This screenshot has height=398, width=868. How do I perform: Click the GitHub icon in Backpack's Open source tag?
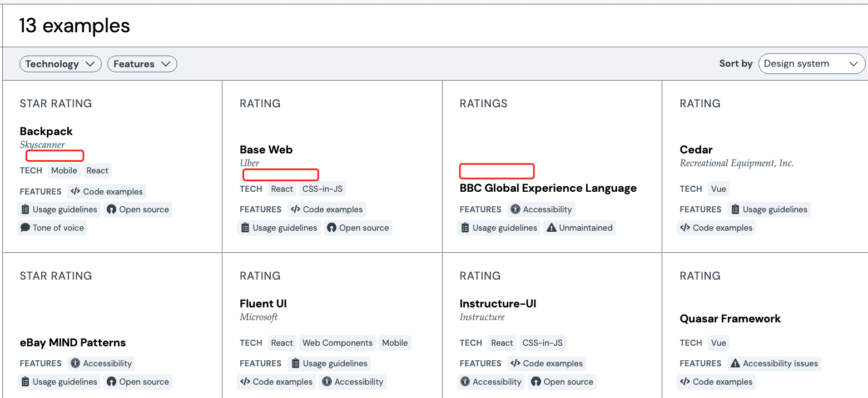point(112,210)
